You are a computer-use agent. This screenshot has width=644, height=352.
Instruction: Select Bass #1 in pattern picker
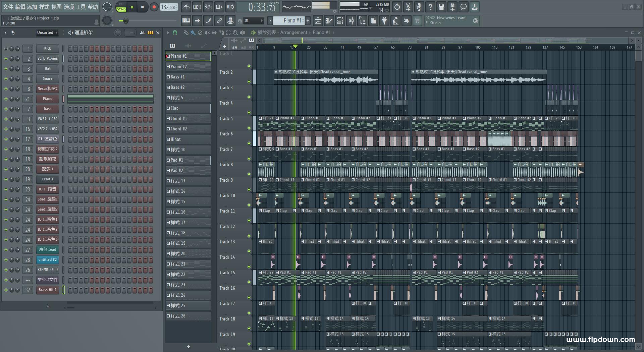coord(189,77)
